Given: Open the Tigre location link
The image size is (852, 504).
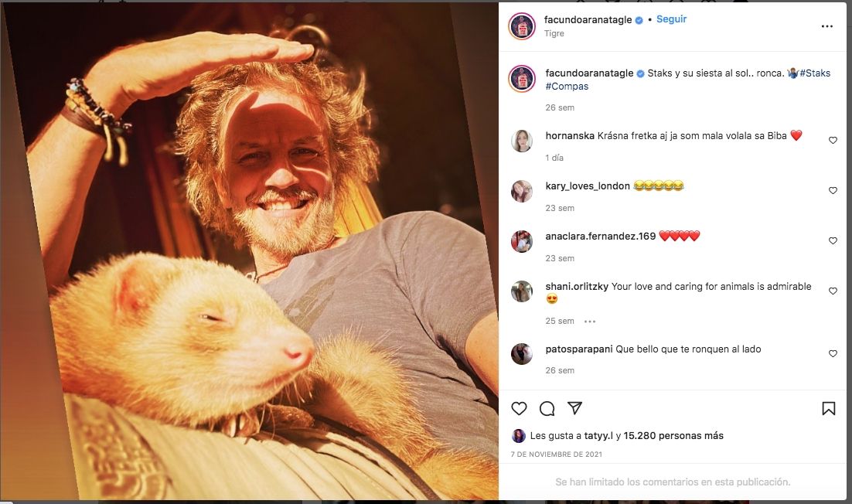Looking at the screenshot, I should [554, 34].
